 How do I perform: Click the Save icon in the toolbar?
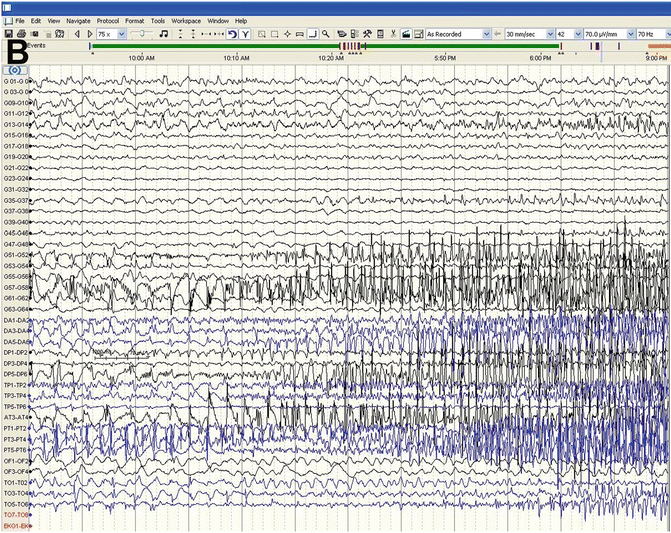click(9, 34)
